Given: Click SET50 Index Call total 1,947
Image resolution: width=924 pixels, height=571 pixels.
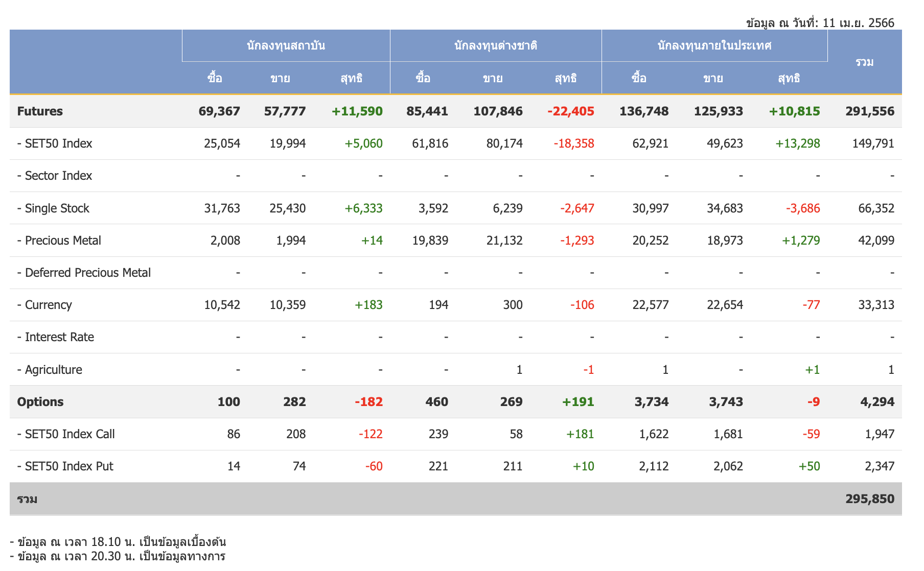Looking at the screenshot, I should pos(880,434).
